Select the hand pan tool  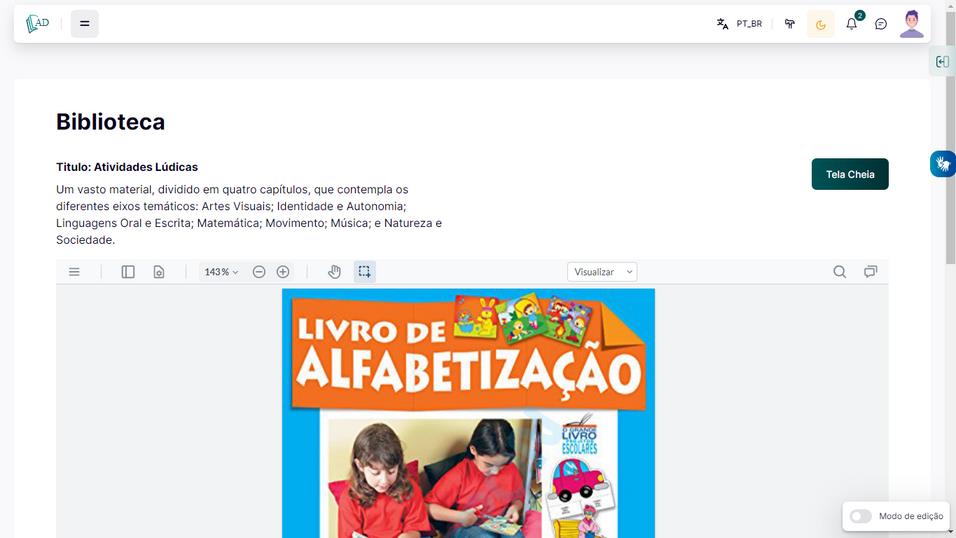335,272
